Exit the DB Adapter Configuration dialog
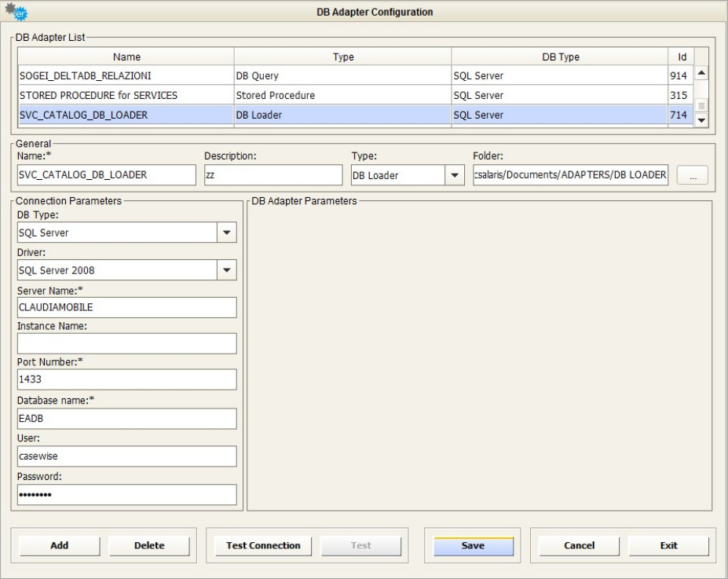The width and height of the screenshot is (728, 579). click(x=668, y=546)
